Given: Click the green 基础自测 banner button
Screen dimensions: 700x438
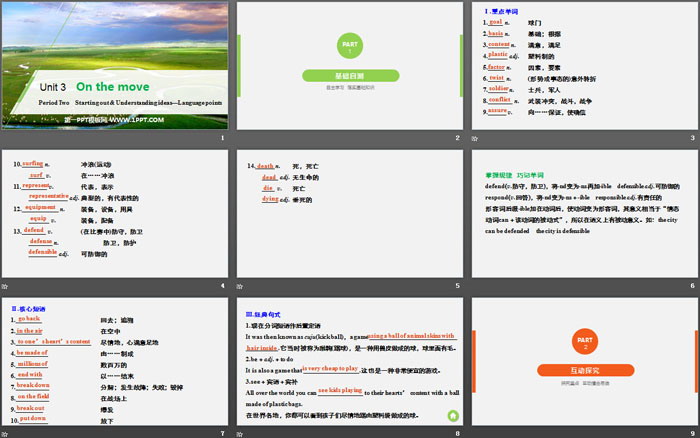Looking at the screenshot, I should (349, 76).
